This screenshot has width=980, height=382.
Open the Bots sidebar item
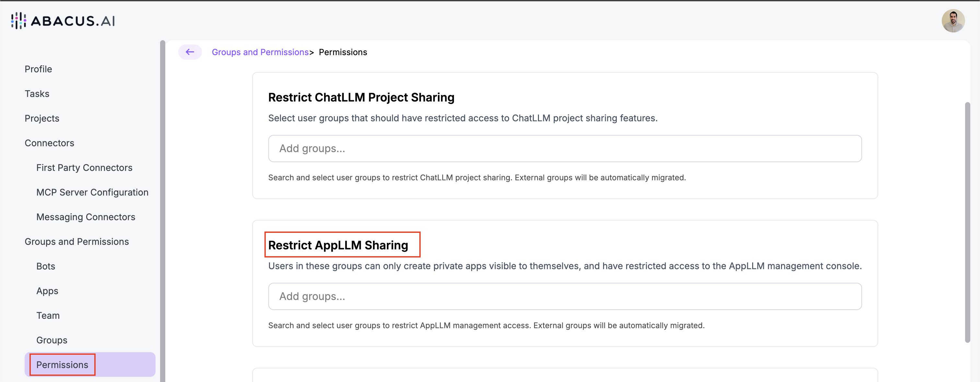(46, 266)
